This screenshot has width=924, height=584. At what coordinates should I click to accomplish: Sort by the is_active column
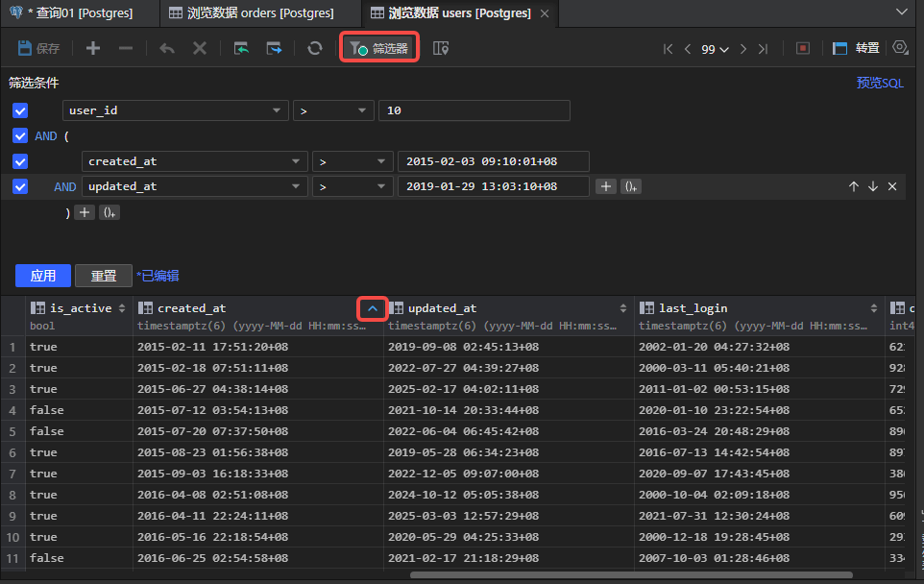click(x=122, y=308)
